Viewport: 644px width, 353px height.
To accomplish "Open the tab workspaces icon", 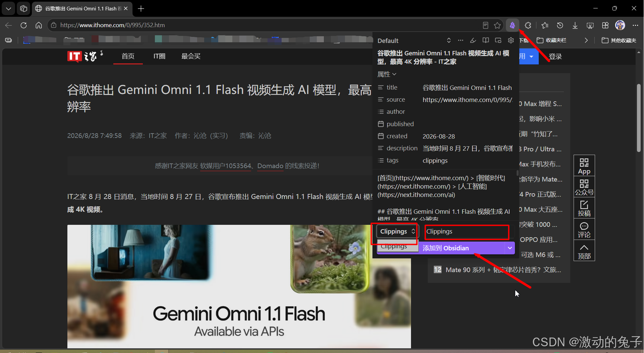I will 23,9.
